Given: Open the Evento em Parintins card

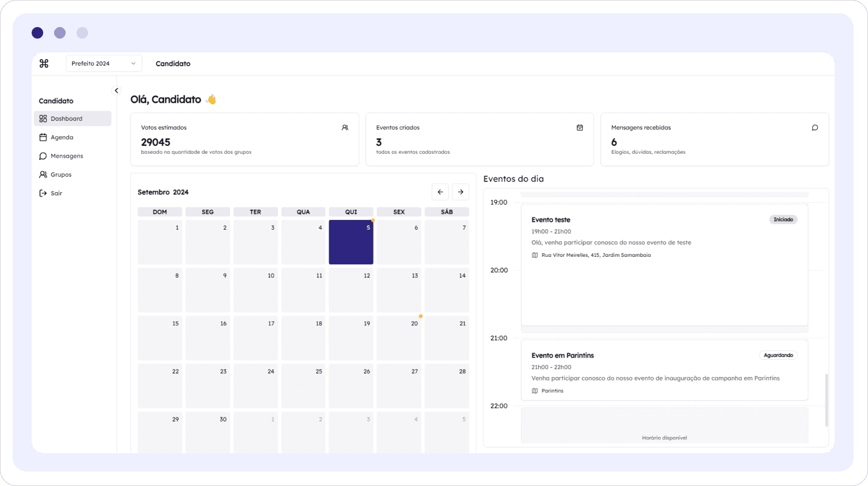Looking at the screenshot, I should 664,370.
